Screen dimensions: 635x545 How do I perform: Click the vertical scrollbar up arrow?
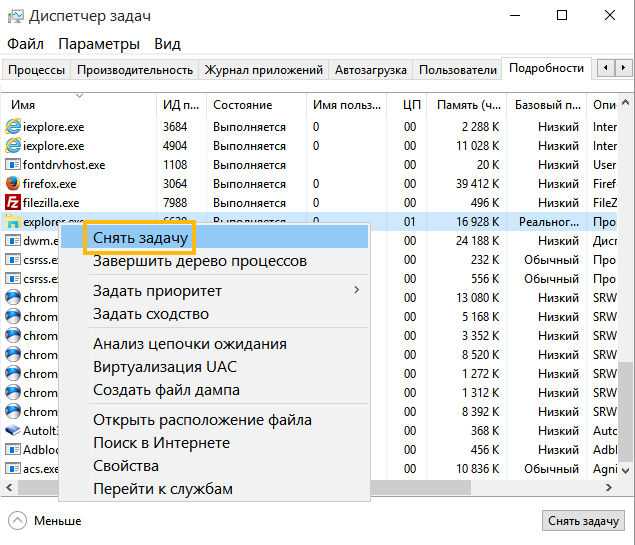[x=625, y=102]
